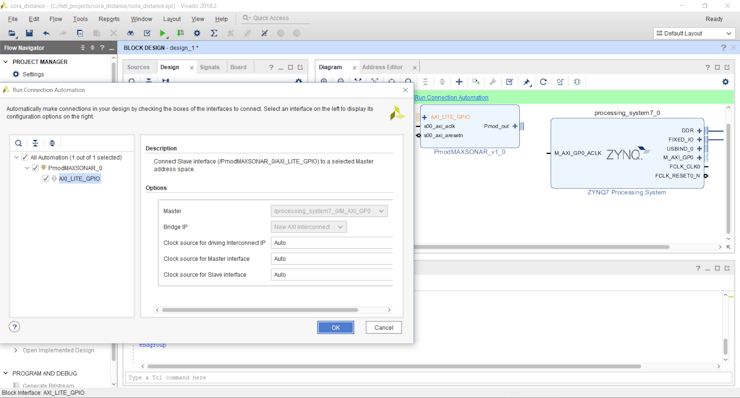Viewport: 740px width, 398px height.
Task: Click the Clock source for Master interface field
Action: (332, 259)
